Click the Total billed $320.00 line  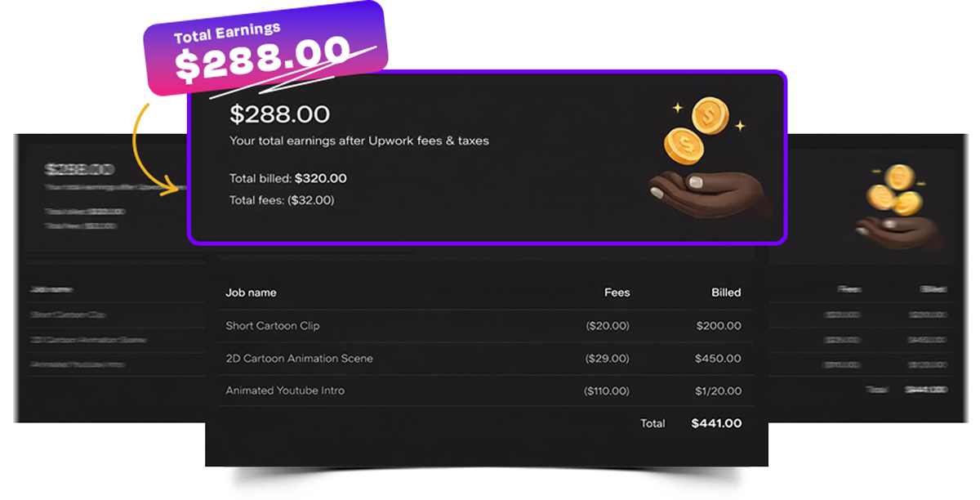tap(287, 178)
